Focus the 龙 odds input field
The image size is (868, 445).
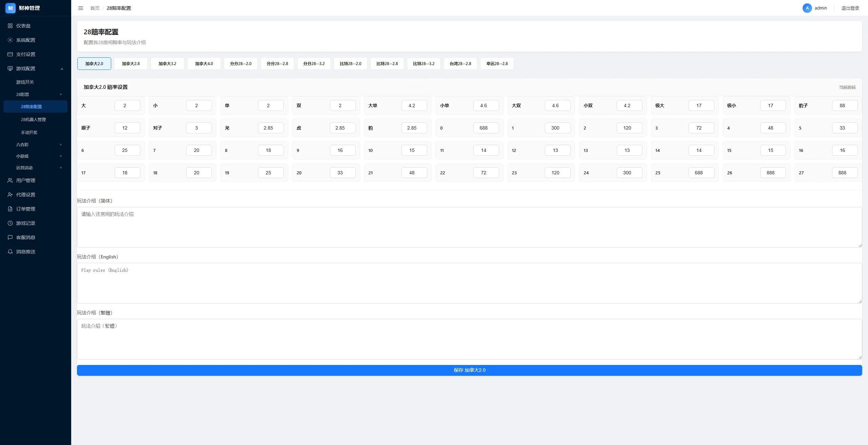(271, 128)
